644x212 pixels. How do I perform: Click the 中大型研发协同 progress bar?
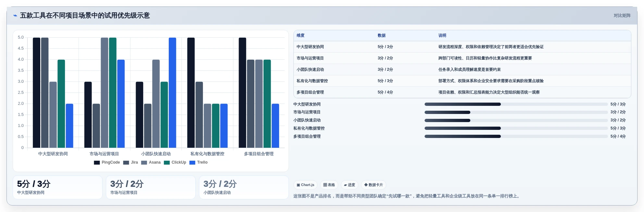click(x=516, y=105)
